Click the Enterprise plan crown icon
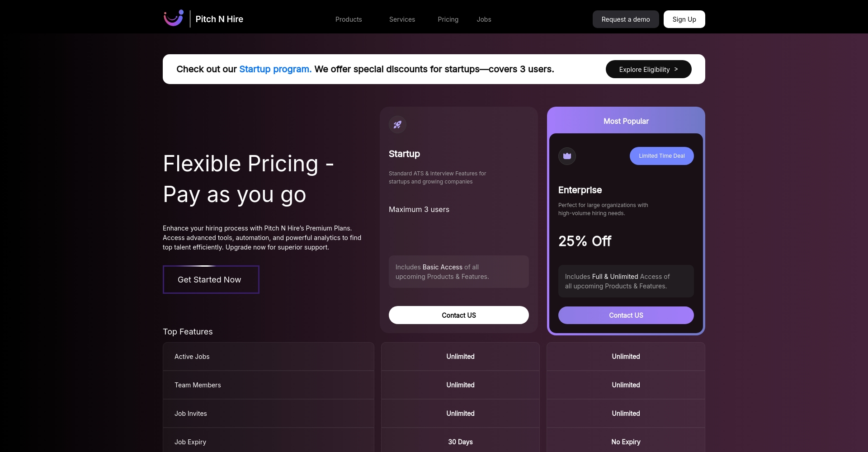Viewport: 868px width, 452px height. click(x=567, y=156)
